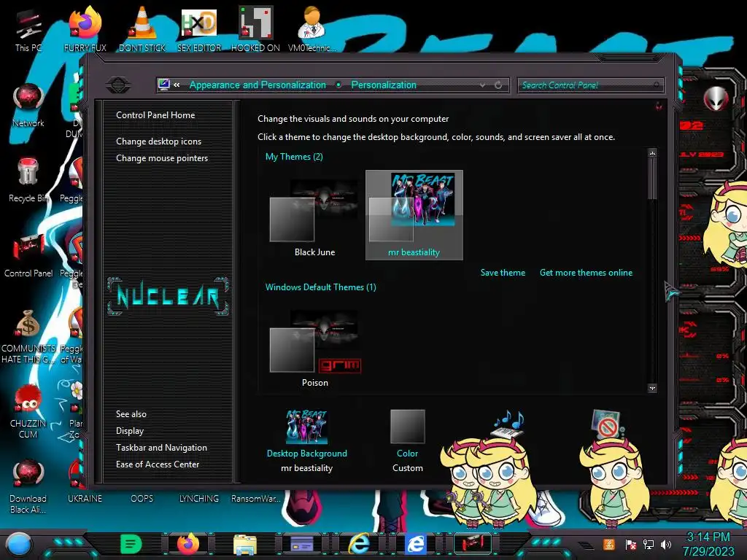Click themes list scroll down arrow
Screen dimensions: 747x560
(x=652, y=388)
